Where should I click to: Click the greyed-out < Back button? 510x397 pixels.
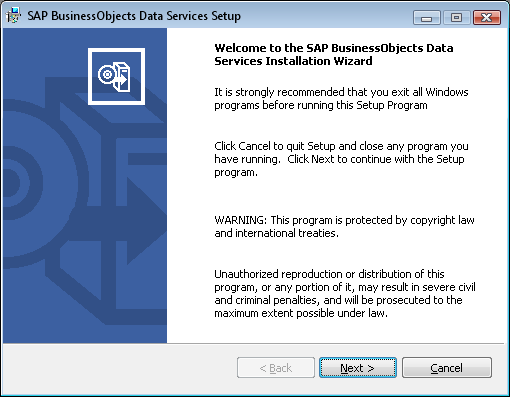click(276, 368)
